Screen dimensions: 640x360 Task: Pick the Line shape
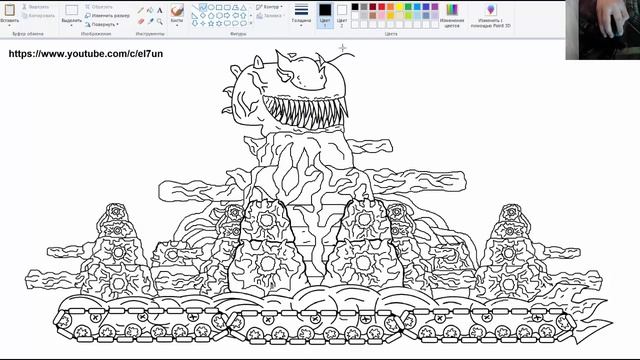pos(195,7)
